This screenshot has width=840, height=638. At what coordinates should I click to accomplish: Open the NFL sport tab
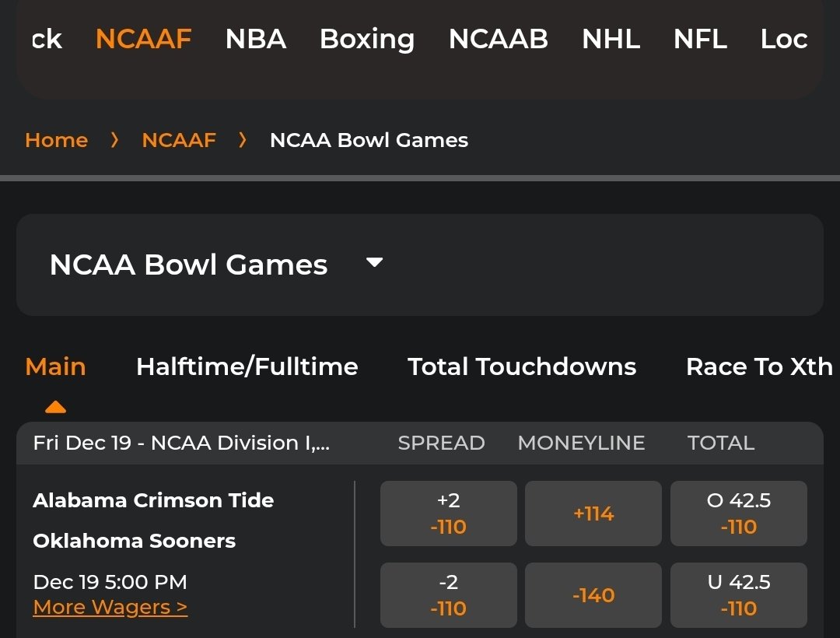point(700,39)
